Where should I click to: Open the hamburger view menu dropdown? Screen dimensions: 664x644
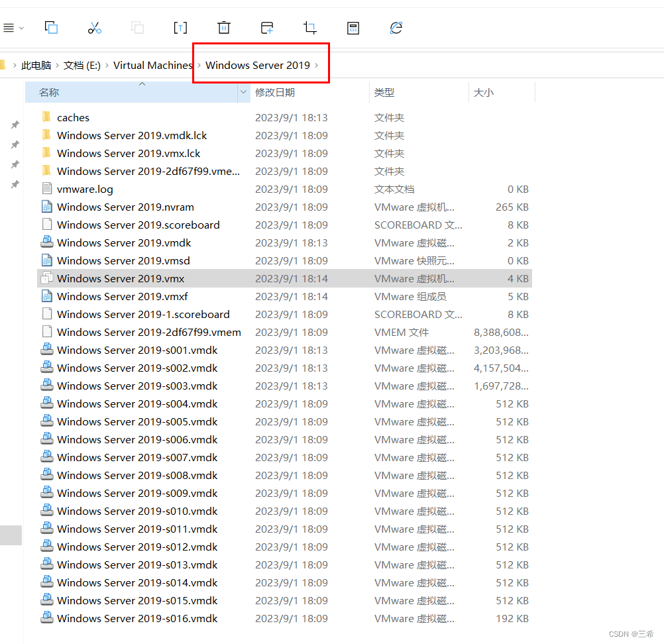pyautogui.click(x=13, y=28)
